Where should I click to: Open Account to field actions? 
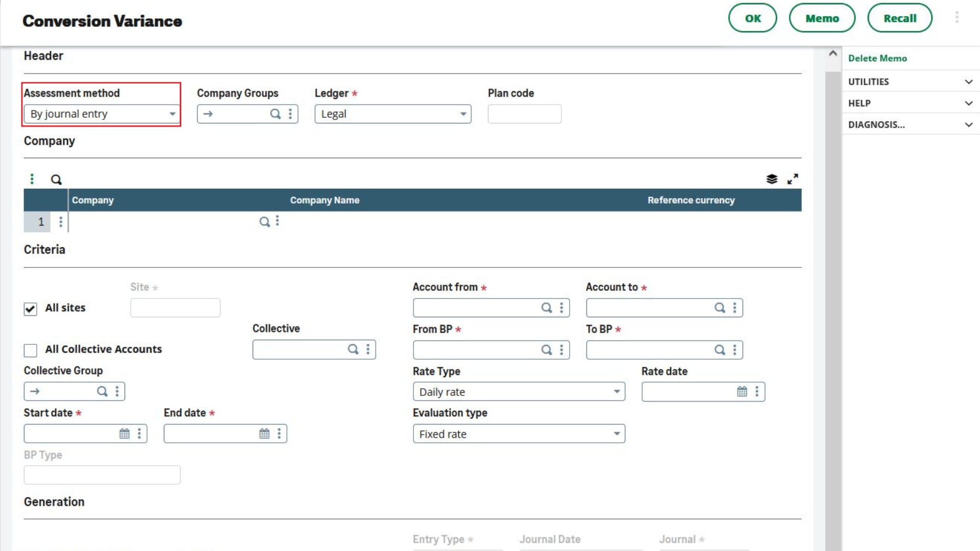[x=735, y=308]
